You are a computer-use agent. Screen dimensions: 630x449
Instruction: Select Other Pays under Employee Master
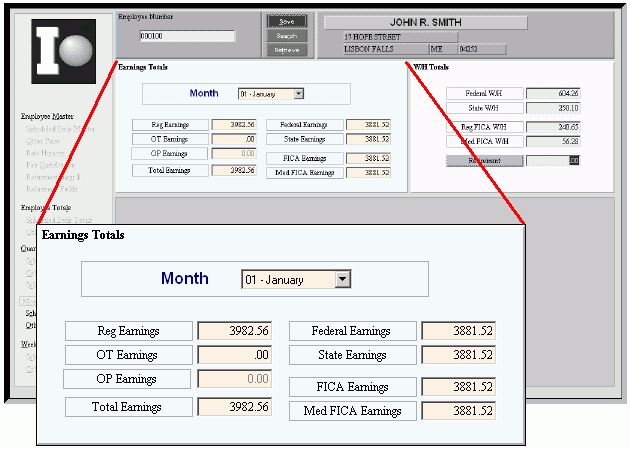coord(40,140)
